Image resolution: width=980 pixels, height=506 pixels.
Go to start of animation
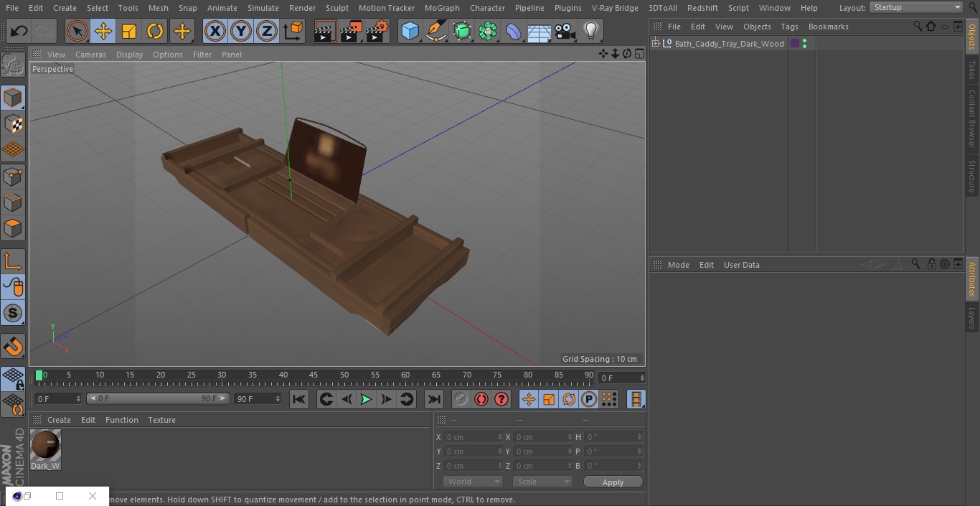pos(299,399)
